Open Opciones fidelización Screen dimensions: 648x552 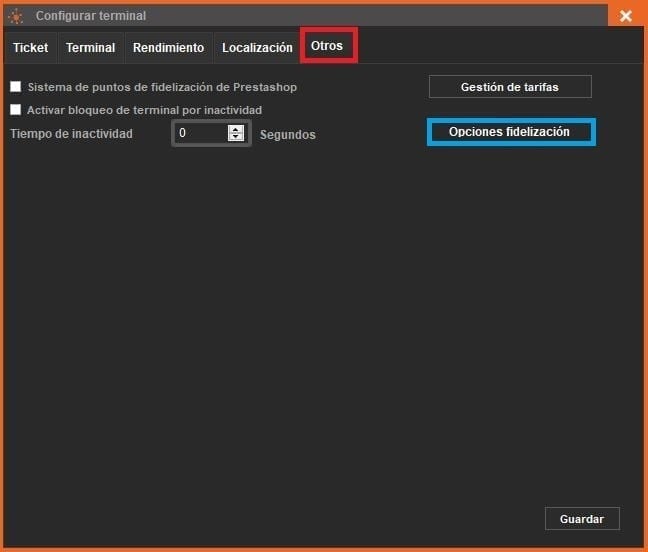(x=510, y=132)
